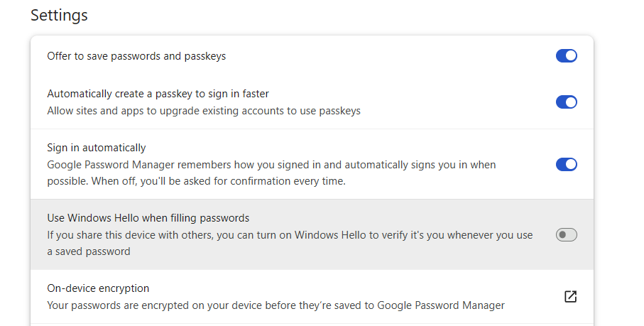The image size is (644, 326).
Task: Click the 'Sign in automatically' title
Action: [97, 148]
